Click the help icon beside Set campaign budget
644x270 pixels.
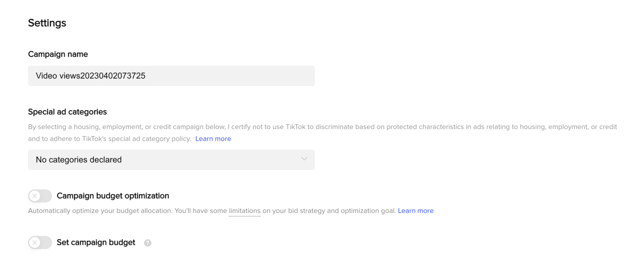[148, 243]
